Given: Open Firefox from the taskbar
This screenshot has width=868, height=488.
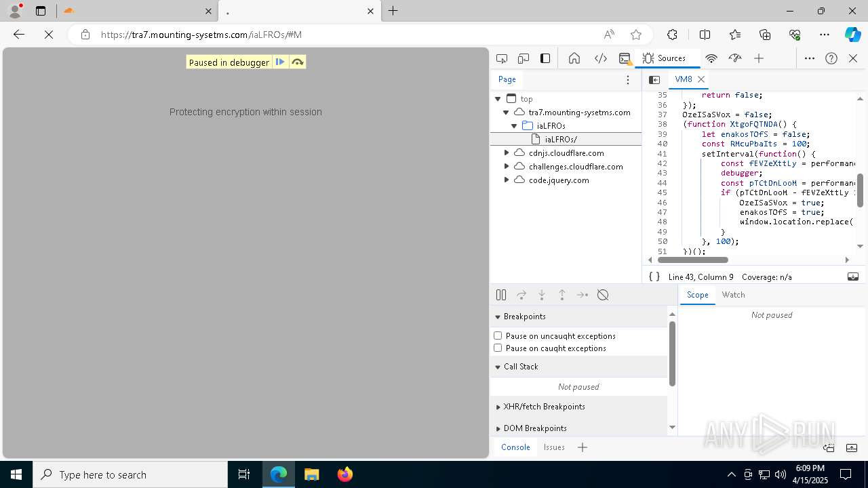Looking at the screenshot, I should coord(345,474).
